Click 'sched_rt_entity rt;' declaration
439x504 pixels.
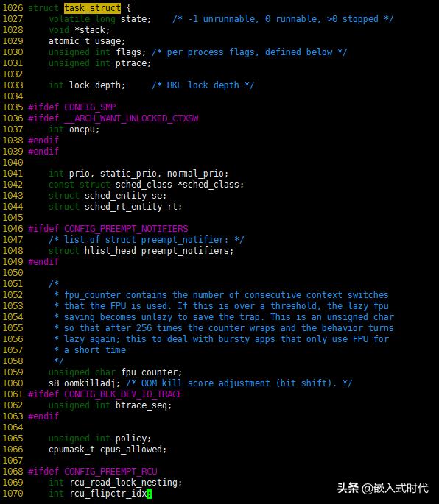click(133, 207)
